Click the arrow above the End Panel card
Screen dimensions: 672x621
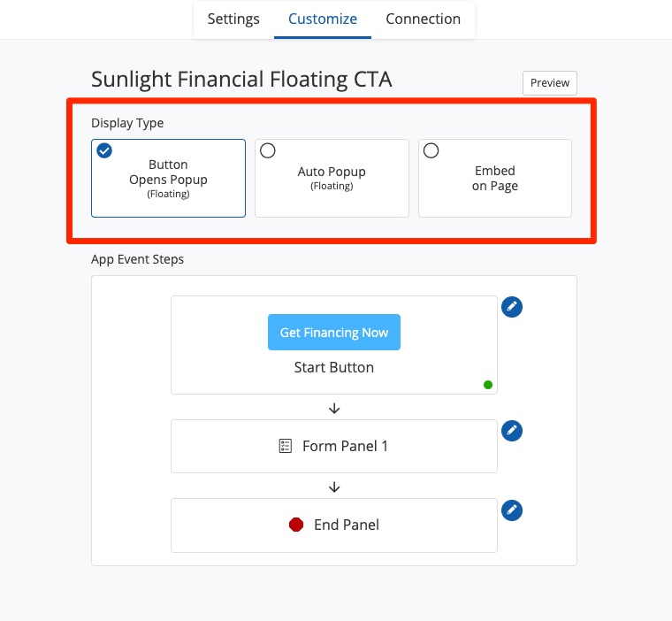334,487
